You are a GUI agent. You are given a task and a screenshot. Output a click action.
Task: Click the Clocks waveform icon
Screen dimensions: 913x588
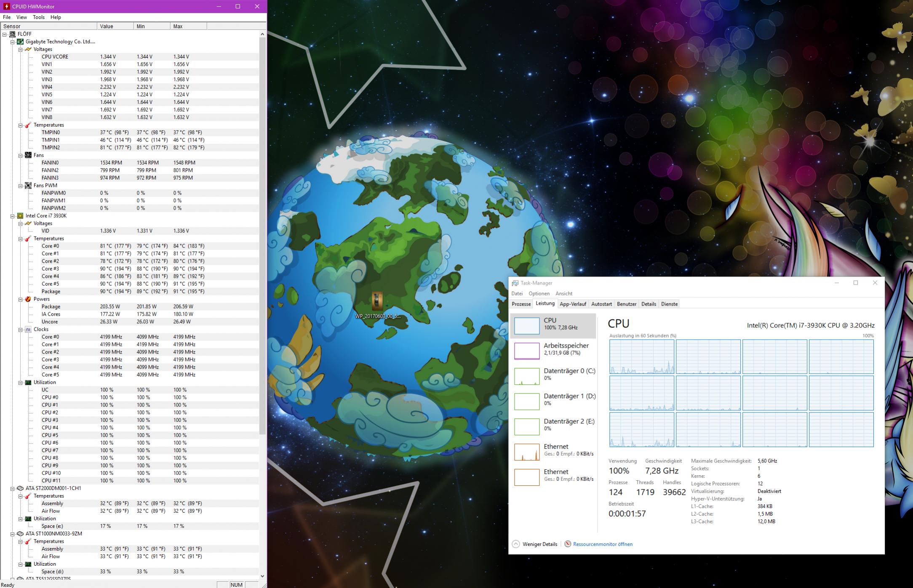point(28,330)
